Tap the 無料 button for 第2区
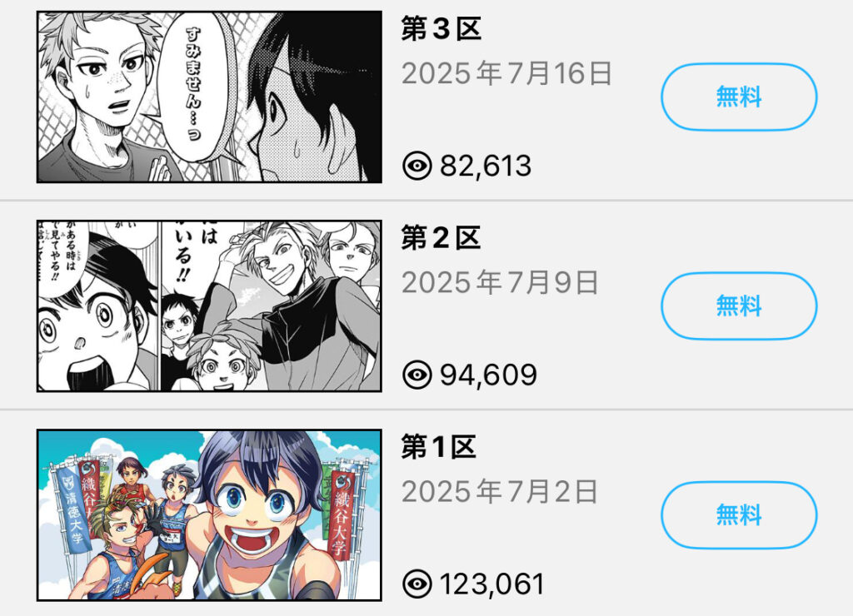This screenshot has height=616, width=853. tap(739, 306)
